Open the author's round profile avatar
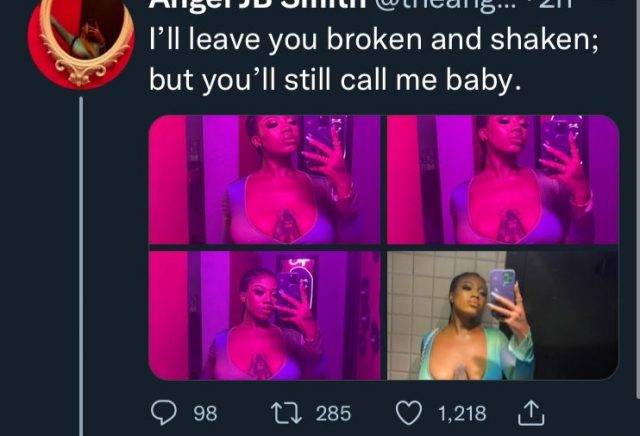Viewport: 640px width, 436px height. pos(81,43)
